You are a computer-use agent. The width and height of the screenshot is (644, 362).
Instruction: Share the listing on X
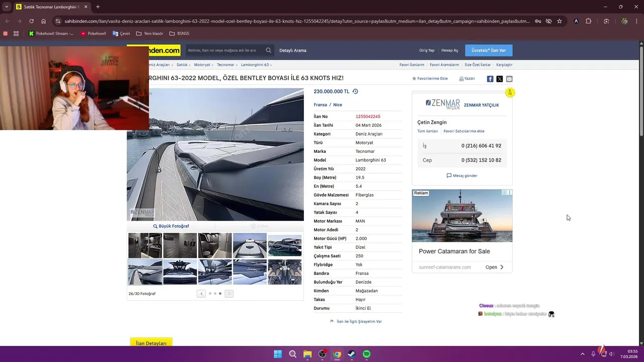(500, 79)
